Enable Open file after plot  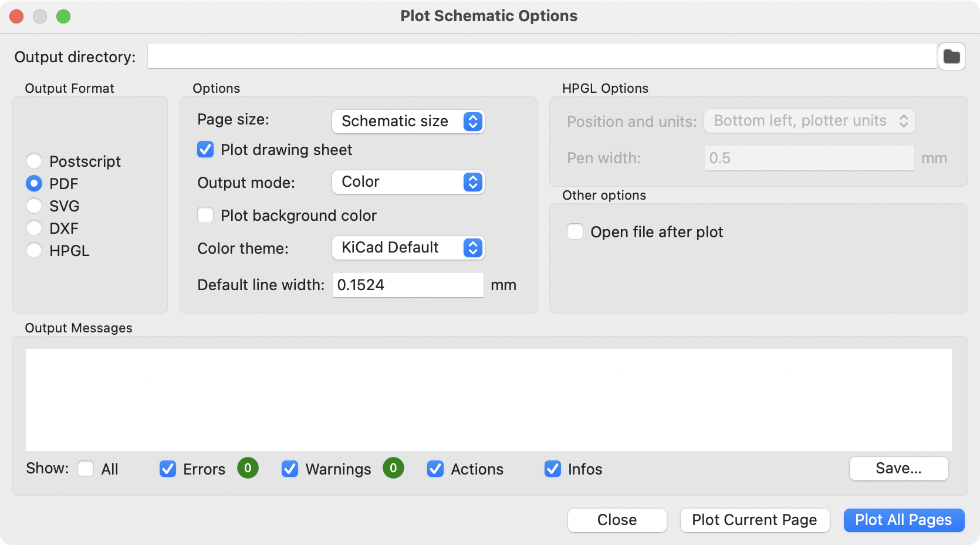(x=575, y=232)
